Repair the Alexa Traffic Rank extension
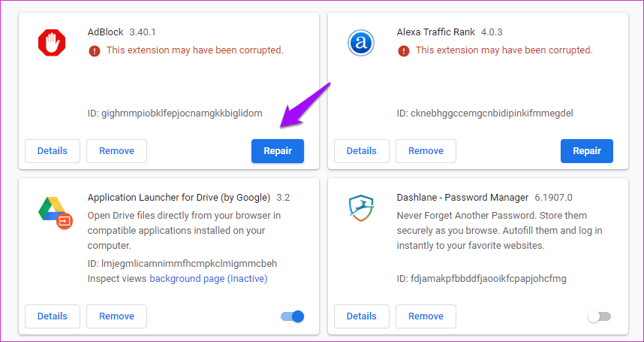Image resolution: width=644 pixels, height=342 pixels. tap(587, 151)
